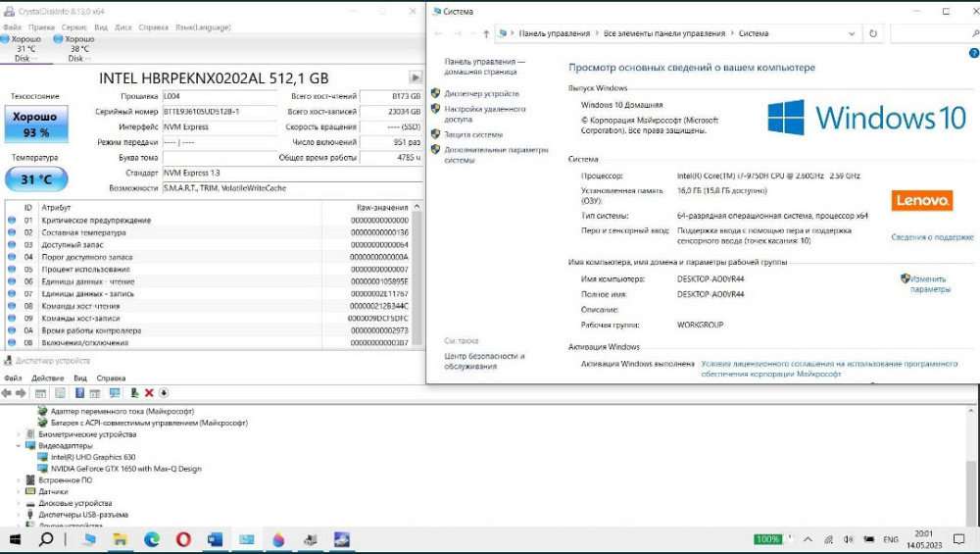Open the Справка menu in Device Manager
Image resolution: width=980 pixels, height=554 pixels.
[111, 378]
